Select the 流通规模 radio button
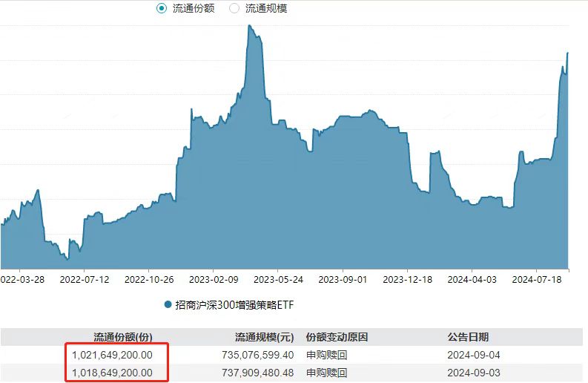The height and width of the screenshot is (383, 588). click(234, 8)
